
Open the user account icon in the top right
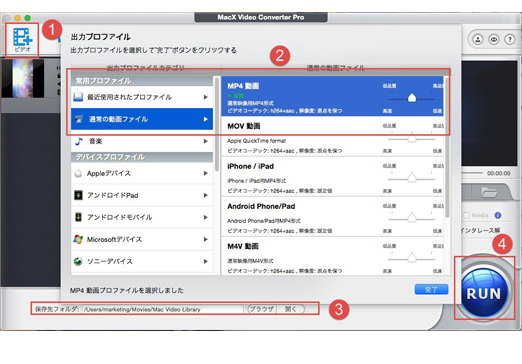coord(478,40)
